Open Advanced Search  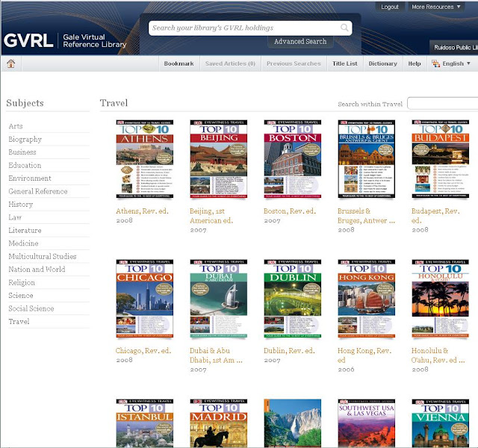[300, 42]
